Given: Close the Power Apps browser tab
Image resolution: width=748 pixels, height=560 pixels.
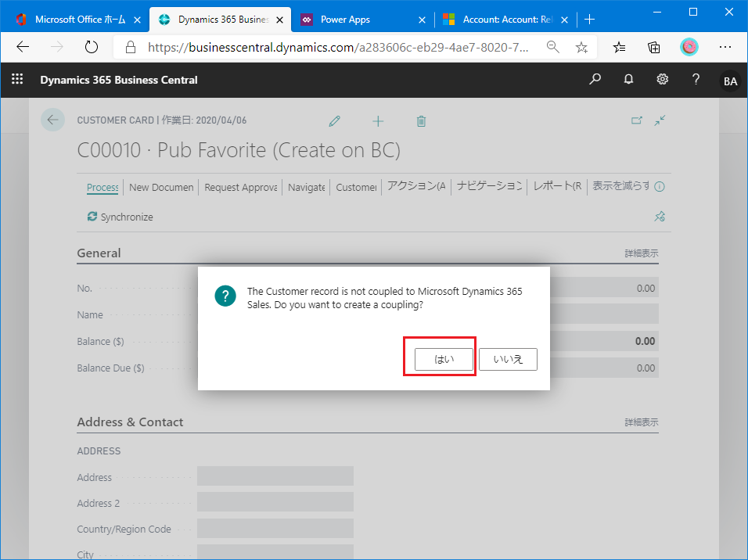Looking at the screenshot, I should 423,20.
